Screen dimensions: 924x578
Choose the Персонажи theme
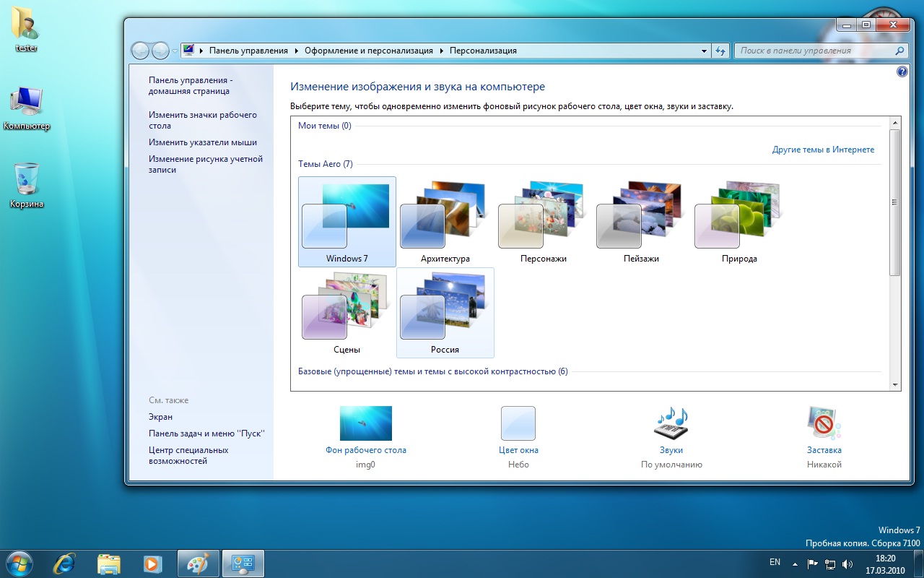[543, 222]
